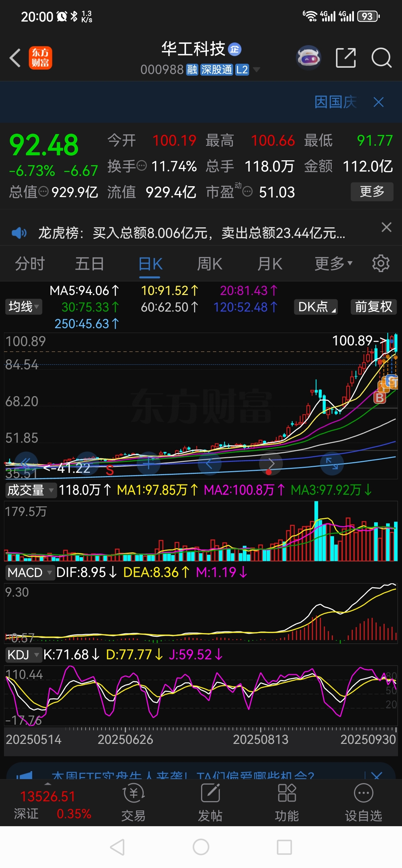The height and width of the screenshot is (868, 402).
Task: Tap the 250:45.63 moving average value
Action: (87, 324)
